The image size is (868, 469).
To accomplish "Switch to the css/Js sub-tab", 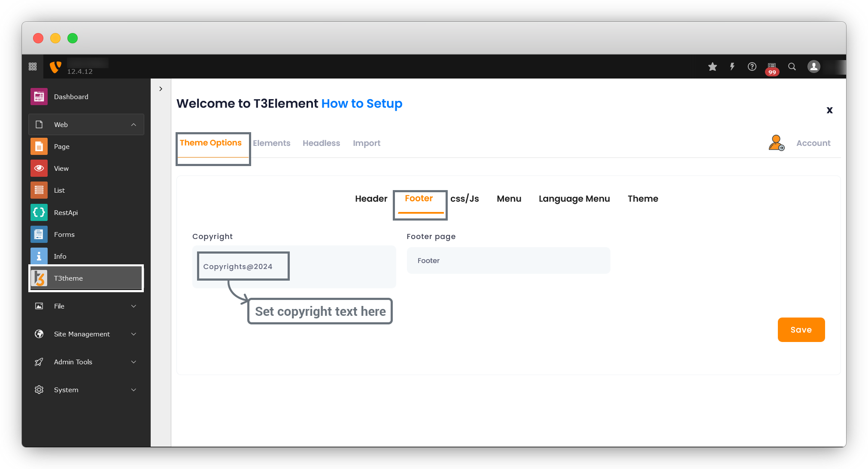I will tap(464, 199).
